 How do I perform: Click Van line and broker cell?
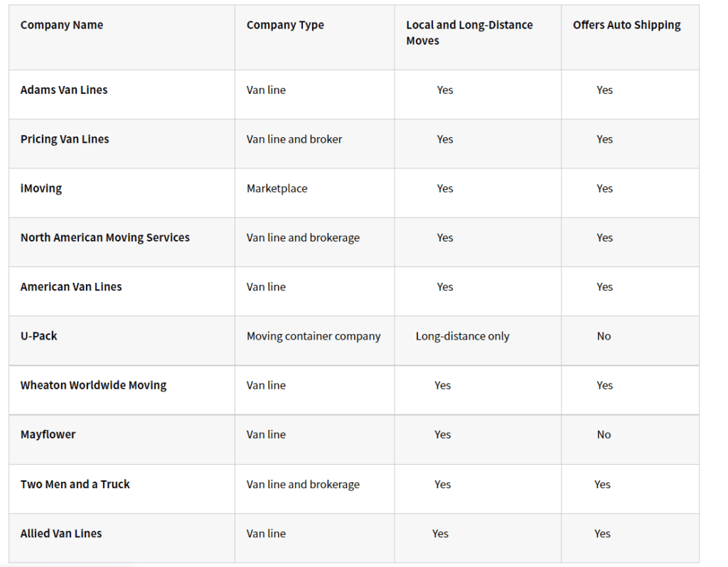294,139
